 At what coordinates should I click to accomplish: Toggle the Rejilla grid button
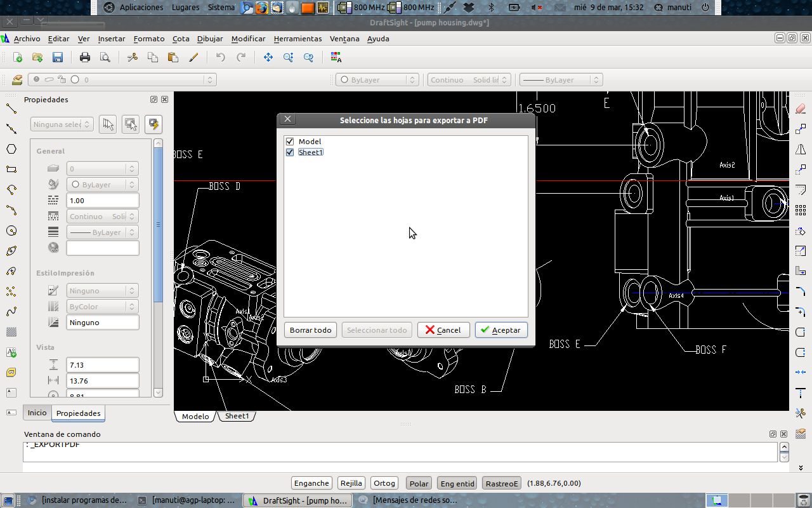point(351,483)
